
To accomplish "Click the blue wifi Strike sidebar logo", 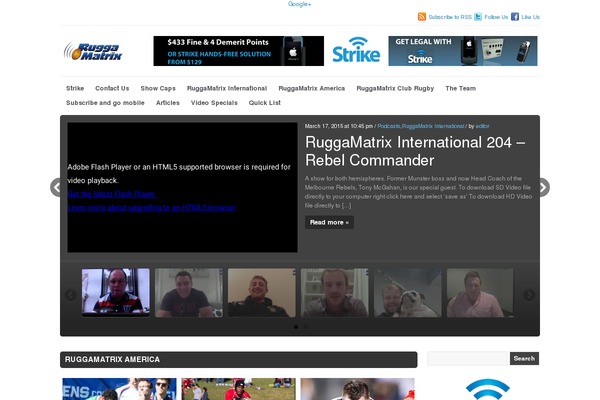I will click(488, 389).
